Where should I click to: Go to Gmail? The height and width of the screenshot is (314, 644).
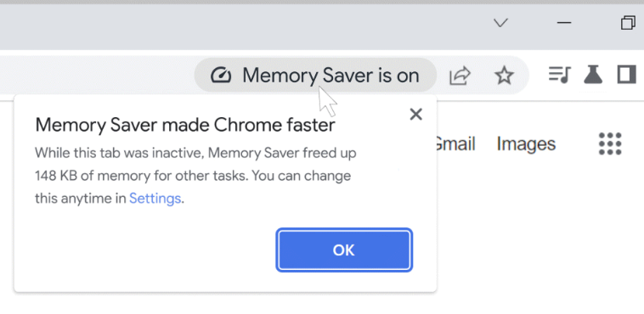[x=454, y=144]
